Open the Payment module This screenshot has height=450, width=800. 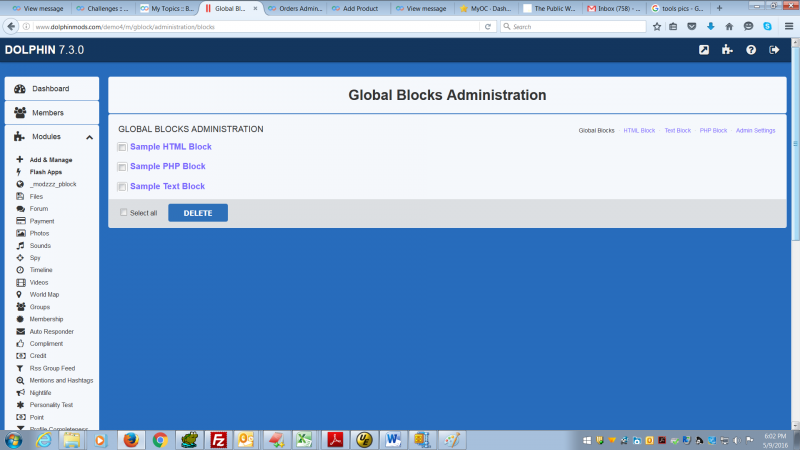coord(41,221)
